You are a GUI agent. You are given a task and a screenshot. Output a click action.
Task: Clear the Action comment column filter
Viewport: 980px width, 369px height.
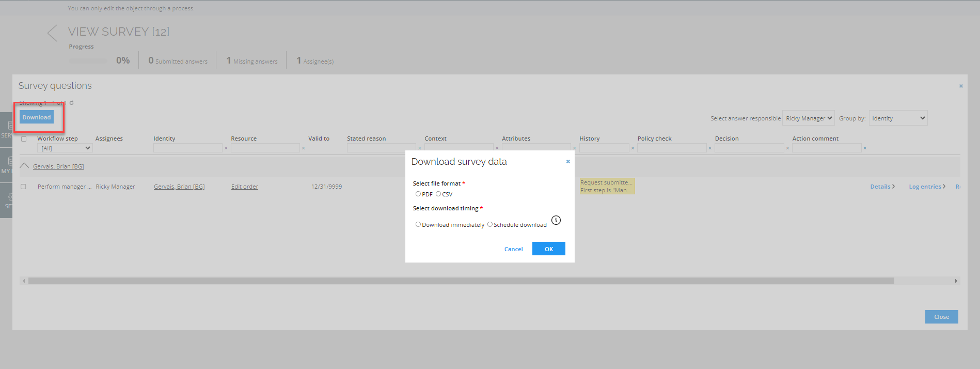point(865,148)
